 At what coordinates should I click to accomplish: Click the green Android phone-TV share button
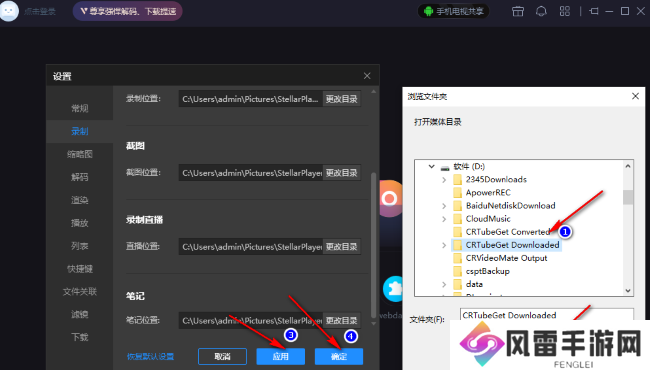[x=453, y=11]
